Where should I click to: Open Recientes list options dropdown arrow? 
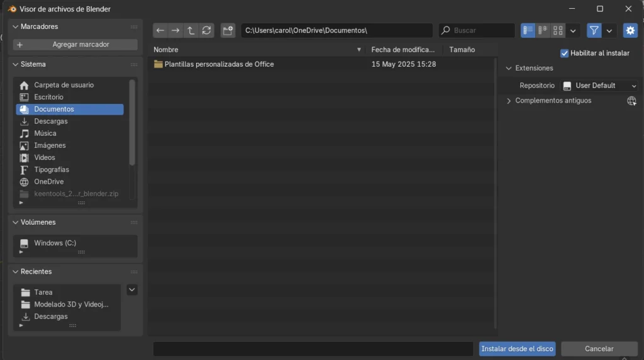pos(132,290)
